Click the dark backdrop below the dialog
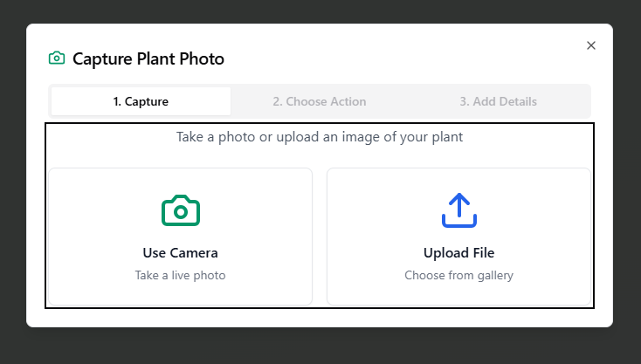Viewport: 641px width, 364px height. tap(320, 347)
